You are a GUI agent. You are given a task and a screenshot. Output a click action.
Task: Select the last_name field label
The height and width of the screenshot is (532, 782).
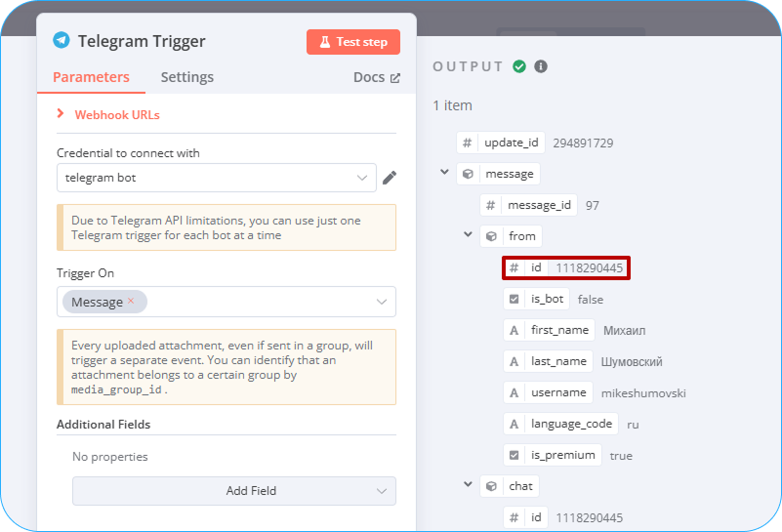pyautogui.click(x=558, y=361)
